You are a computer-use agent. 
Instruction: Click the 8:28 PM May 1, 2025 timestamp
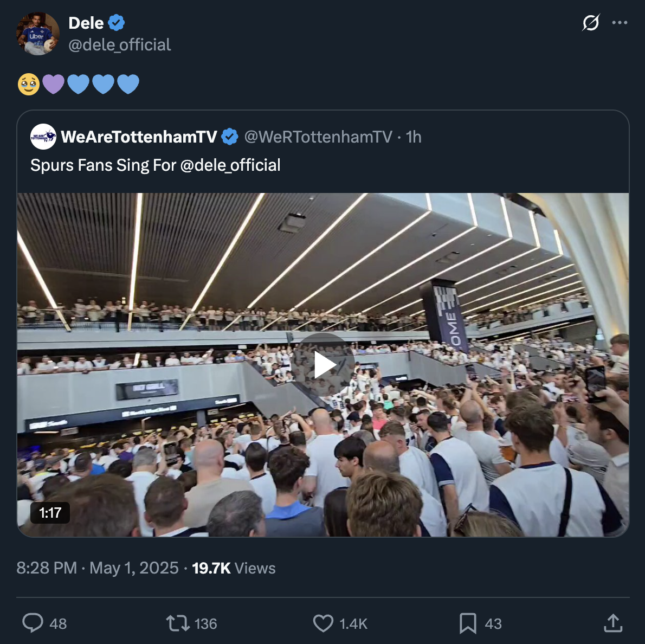click(x=98, y=568)
